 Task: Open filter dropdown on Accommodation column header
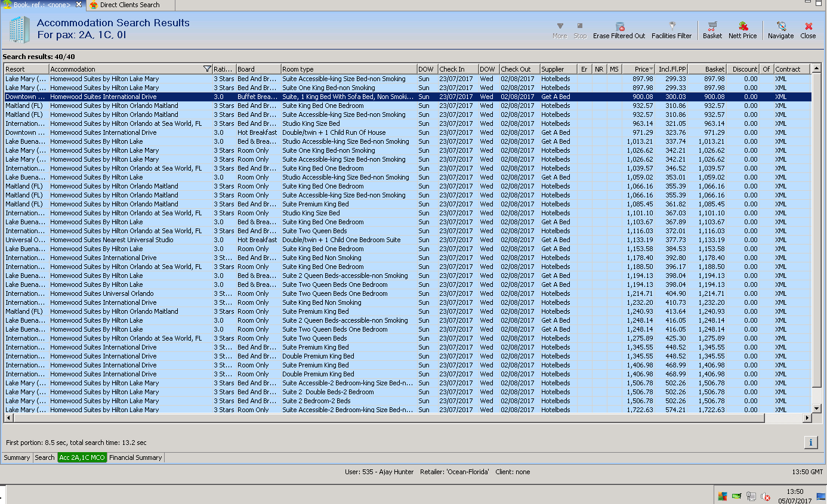(x=207, y=69)
